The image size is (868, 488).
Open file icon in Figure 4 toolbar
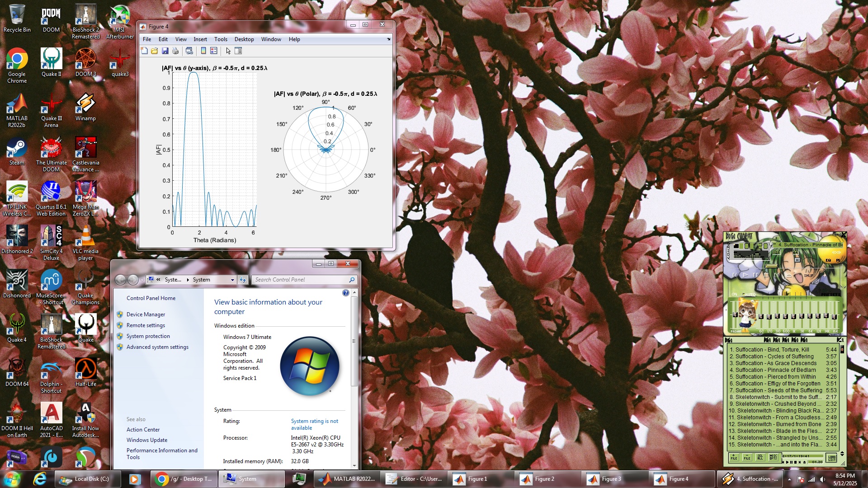click(x=155, y=51)
